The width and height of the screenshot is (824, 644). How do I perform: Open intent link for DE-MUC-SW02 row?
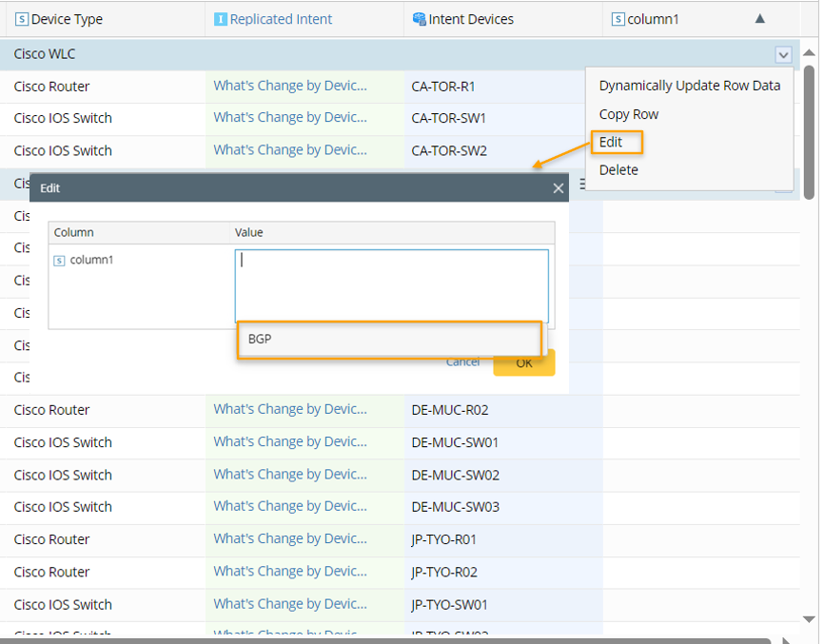pos(290,475)
